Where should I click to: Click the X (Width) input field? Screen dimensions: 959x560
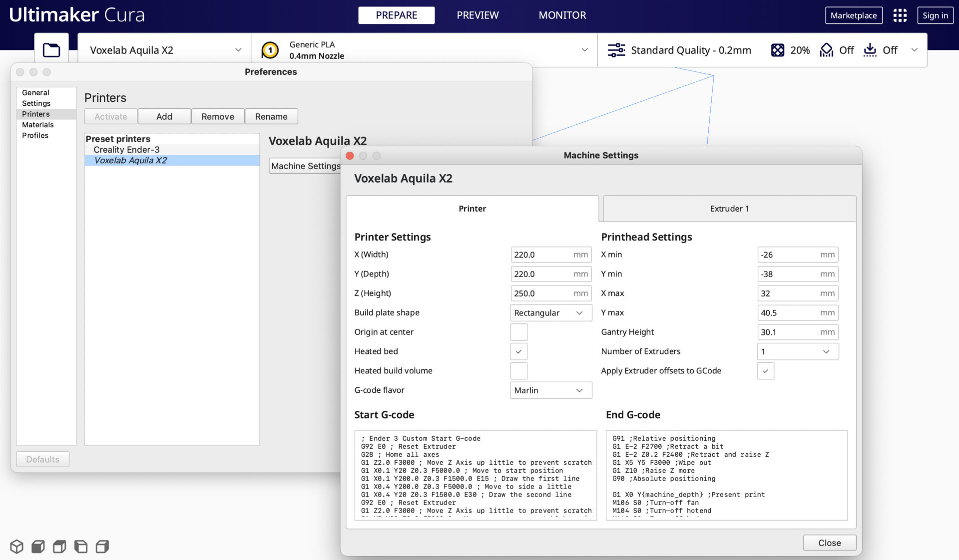pyautogui.click(x=542, y=255)
